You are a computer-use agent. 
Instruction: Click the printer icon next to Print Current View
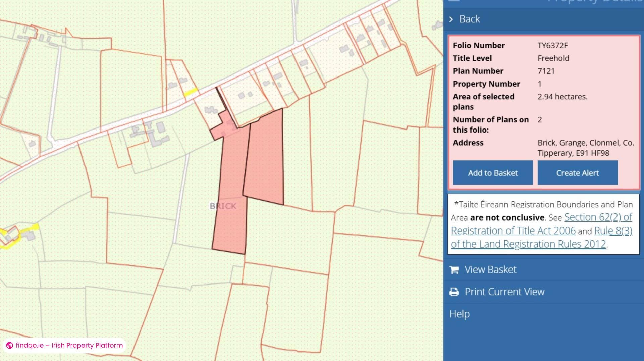[x=454, y=292]
